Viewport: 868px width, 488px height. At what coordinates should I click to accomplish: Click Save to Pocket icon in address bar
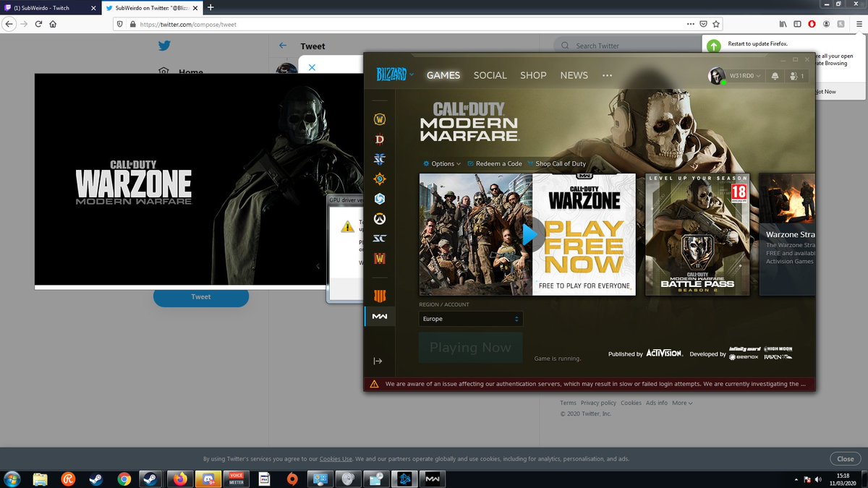pos(702,24)
